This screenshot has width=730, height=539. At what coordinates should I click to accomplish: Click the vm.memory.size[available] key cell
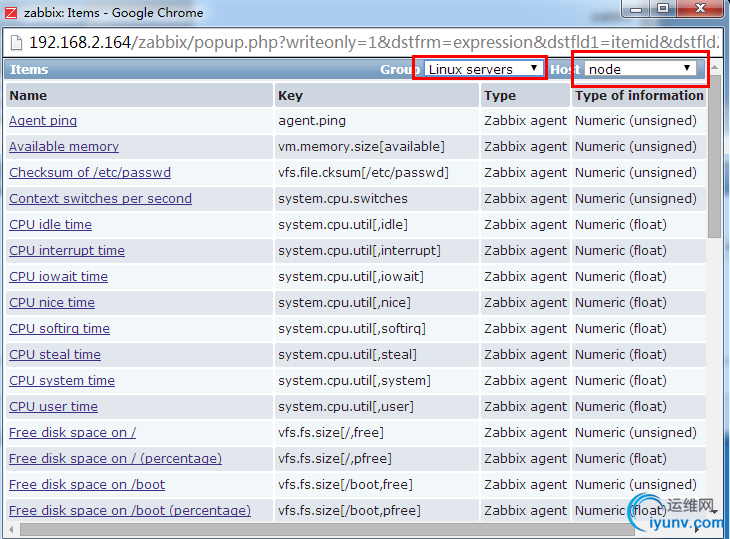click(377, 147)
